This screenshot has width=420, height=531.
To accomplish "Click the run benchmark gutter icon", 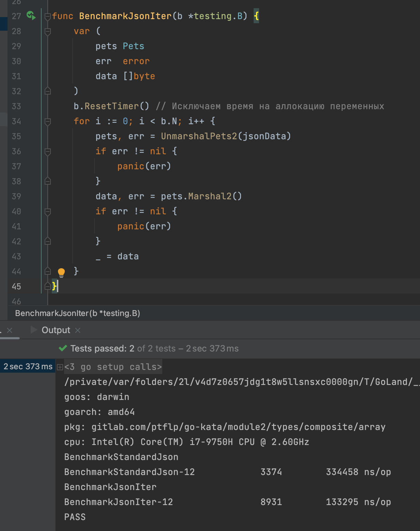I will [x=31, y=16].
